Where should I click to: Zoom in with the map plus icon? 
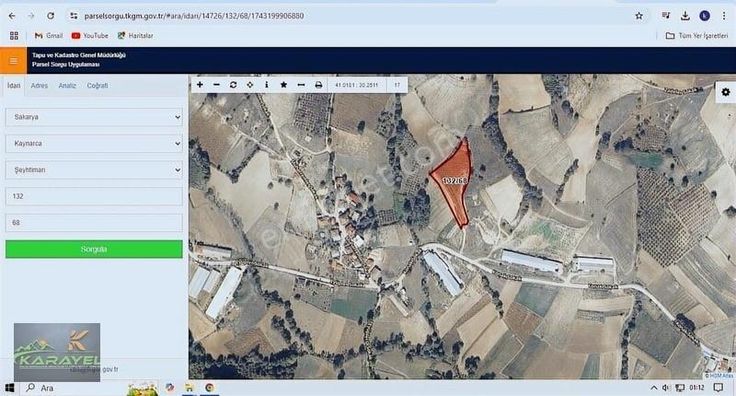(x=200, y=85)
